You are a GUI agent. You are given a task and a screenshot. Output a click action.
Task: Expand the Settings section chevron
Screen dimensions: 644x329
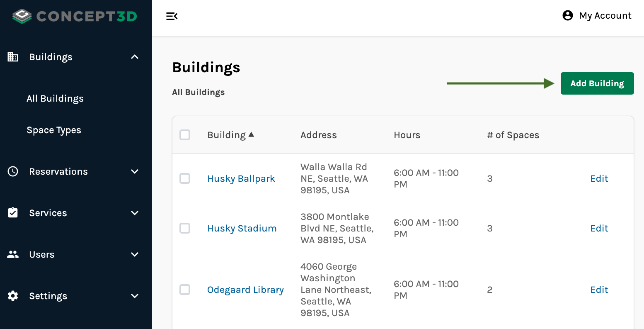(x=135, y=296)
